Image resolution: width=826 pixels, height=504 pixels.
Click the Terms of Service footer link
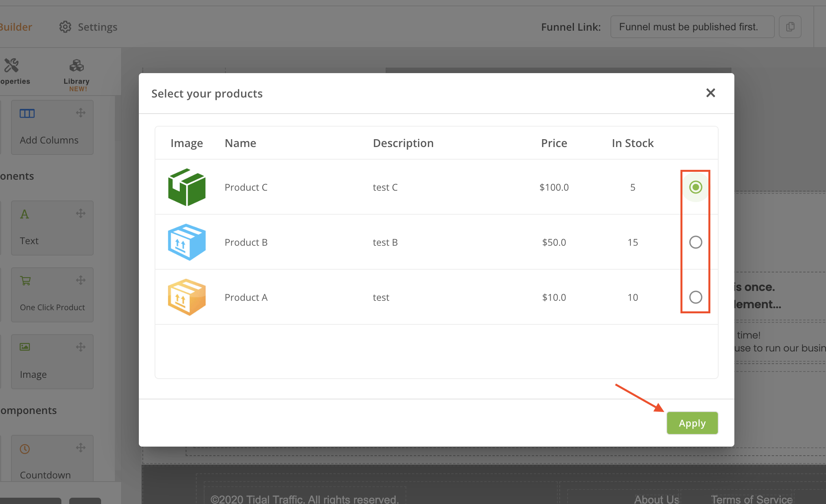coord(751,499)
